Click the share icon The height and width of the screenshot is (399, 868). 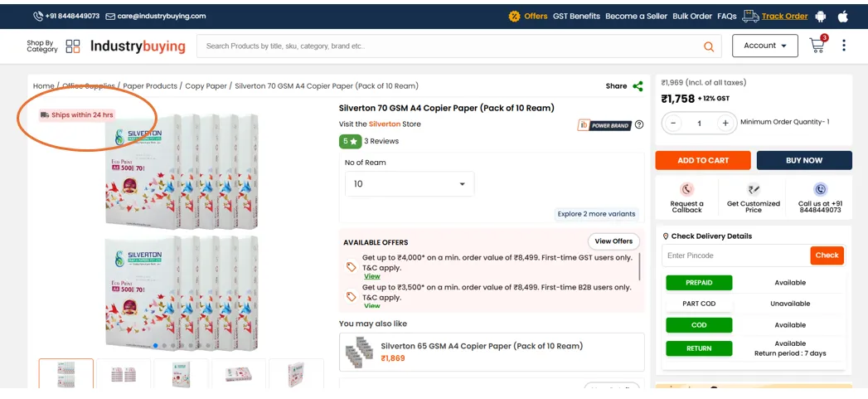coord(638,86)
